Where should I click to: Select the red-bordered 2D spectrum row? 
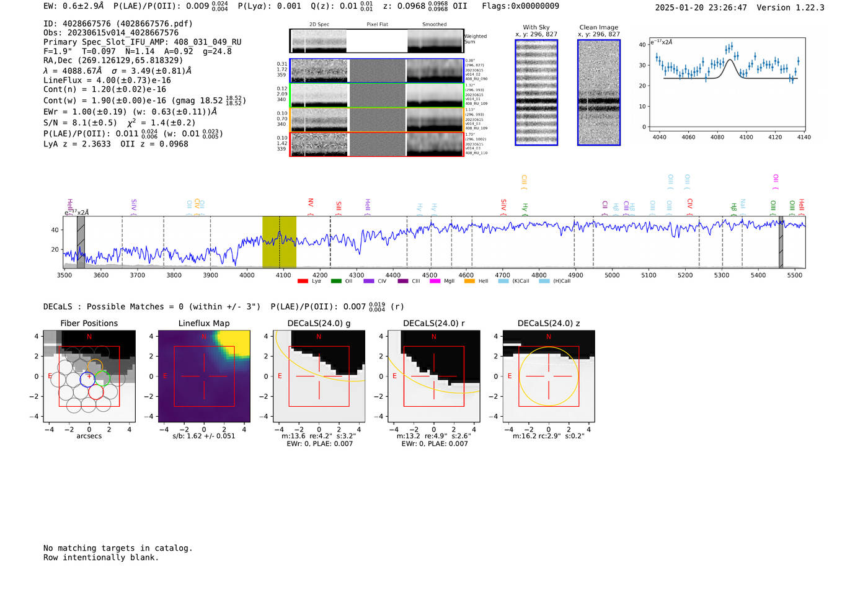point(376,144)
